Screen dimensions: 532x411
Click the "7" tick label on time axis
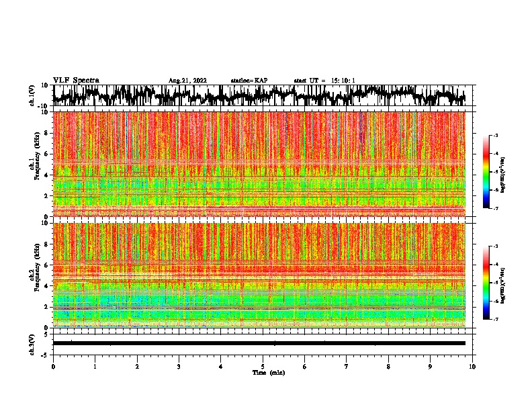coord(347,367)
